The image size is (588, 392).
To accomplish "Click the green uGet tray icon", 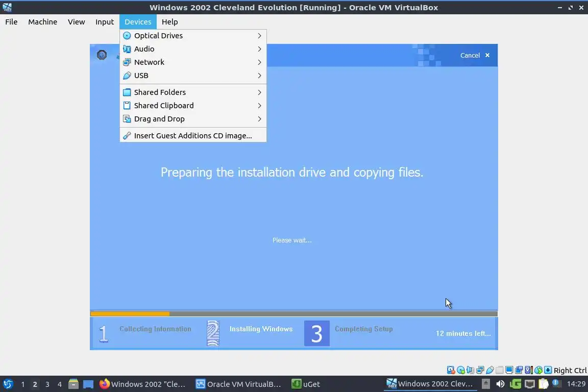I will 515,384.
